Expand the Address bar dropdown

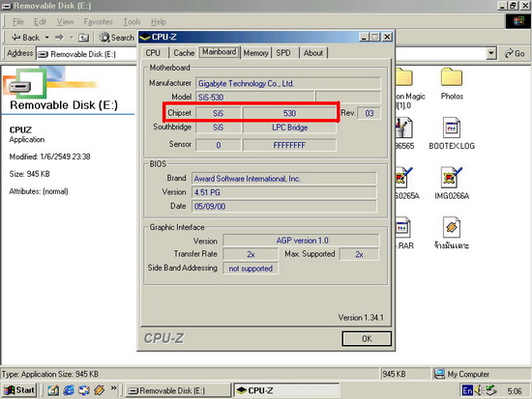(x=490, y=53)
